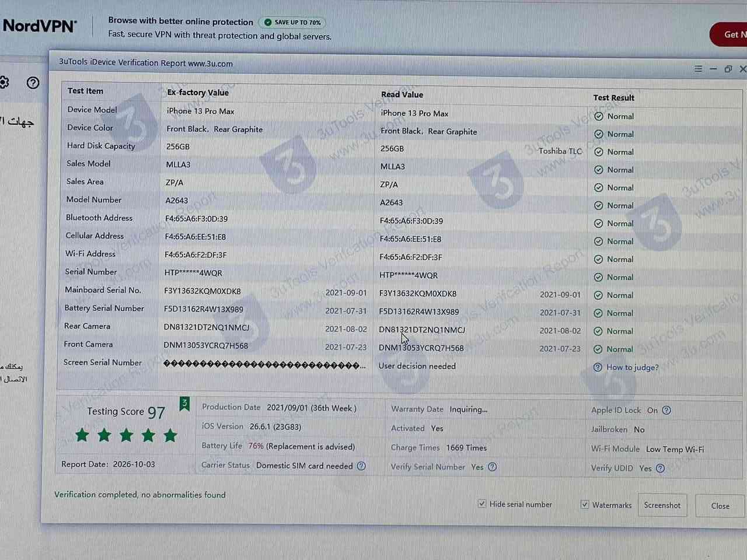Select the Test Item column header
Image resolution: width=747 pixels, height=560 pixels.
pos(85,91)
